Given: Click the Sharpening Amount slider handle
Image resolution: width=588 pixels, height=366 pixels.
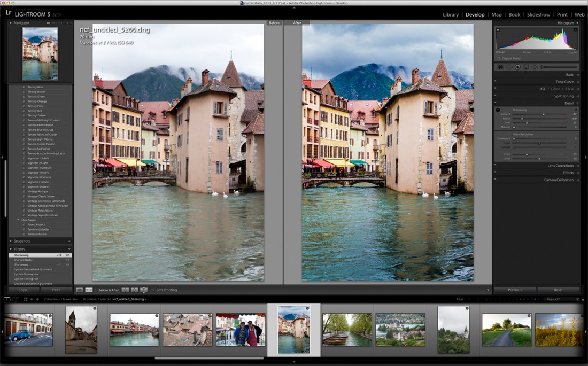Looking at the screenshot, I should tap(544, 114).
